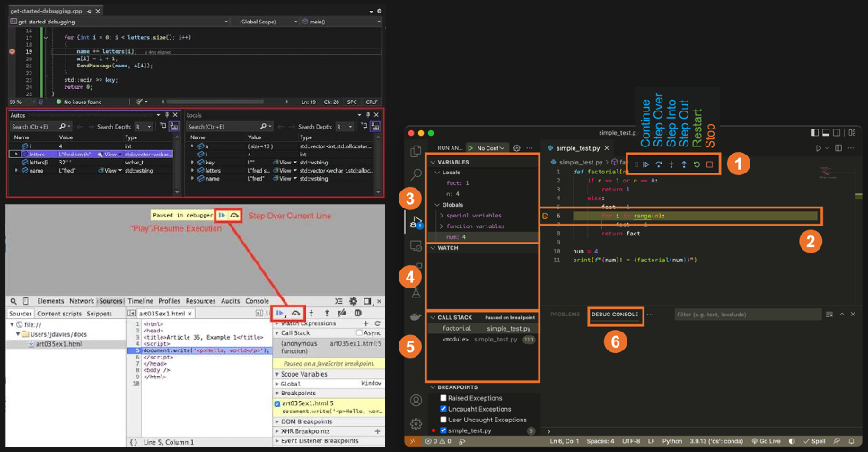Switch to the DEBUG CONSOLE tab
Screen dimensions: 868x452
[615, 315]
